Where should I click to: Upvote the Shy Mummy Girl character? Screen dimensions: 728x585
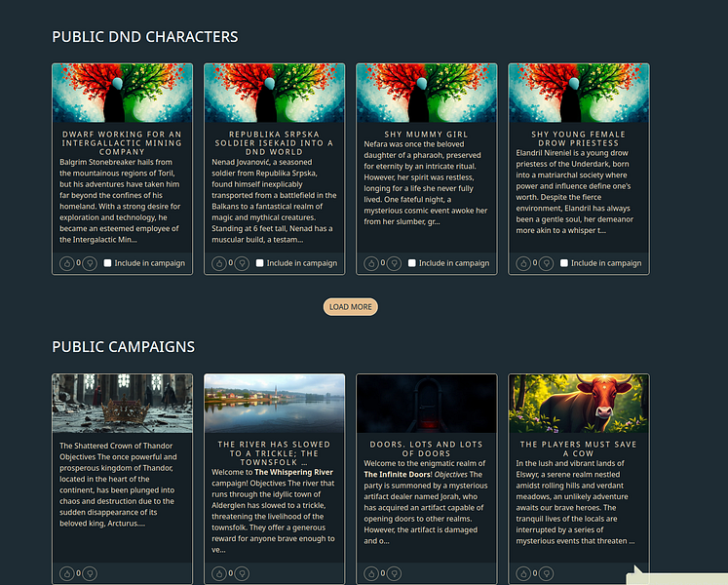point(371,263)
